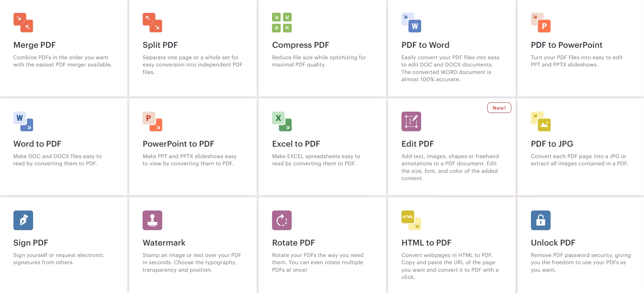The height and width of the screenshot is (293, 644).
Task: Open the Merge PDF title link
Action: (34, 45)
